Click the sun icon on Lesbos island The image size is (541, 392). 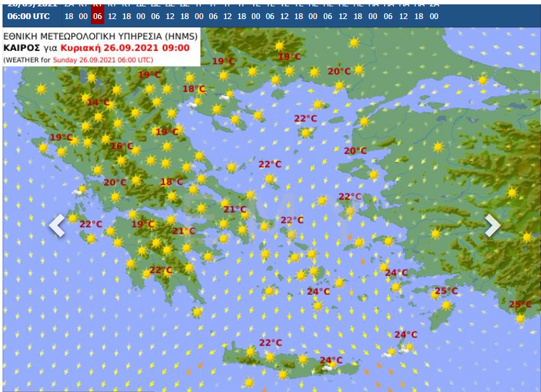[x=373, y=175]
